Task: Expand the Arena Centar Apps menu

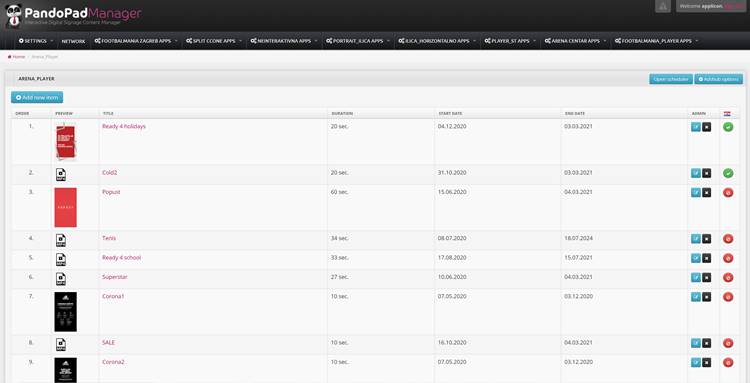Action: tap(574, 41)
